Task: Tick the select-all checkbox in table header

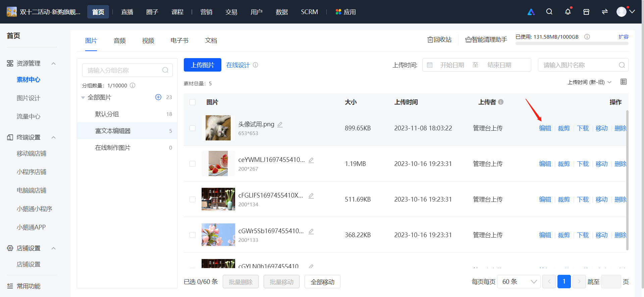Action: tap(193, 102)
